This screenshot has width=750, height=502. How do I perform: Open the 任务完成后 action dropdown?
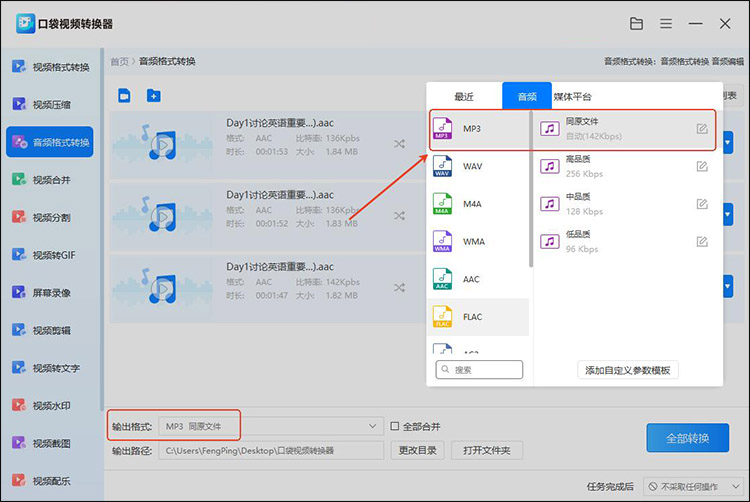point(692,487)
